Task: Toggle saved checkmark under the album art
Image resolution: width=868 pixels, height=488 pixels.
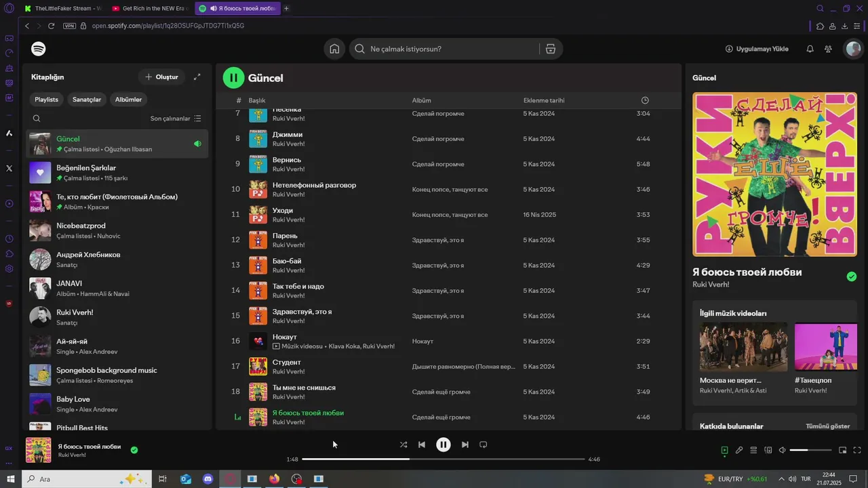Action: 852,277
